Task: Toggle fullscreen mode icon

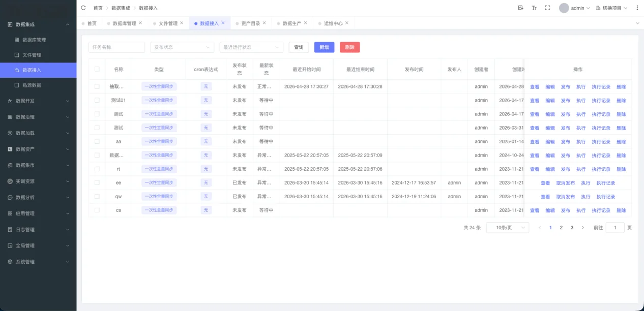Action: coord(548,8)
